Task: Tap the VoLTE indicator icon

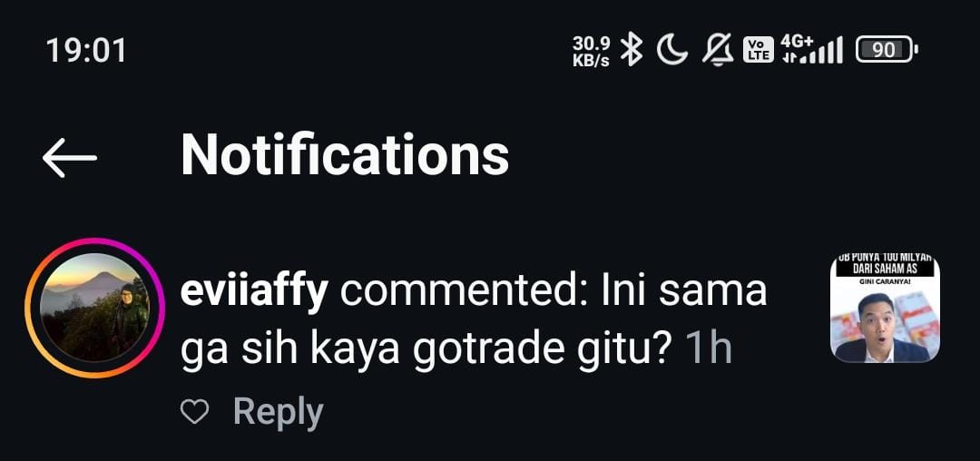Action: point(758,49)
